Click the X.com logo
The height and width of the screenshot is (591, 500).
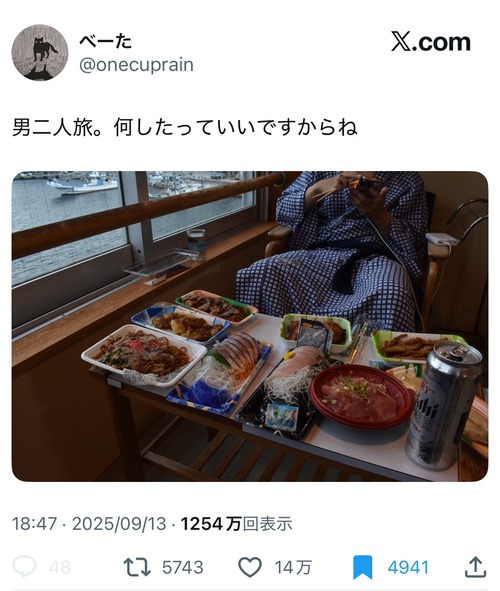[431, 41]
